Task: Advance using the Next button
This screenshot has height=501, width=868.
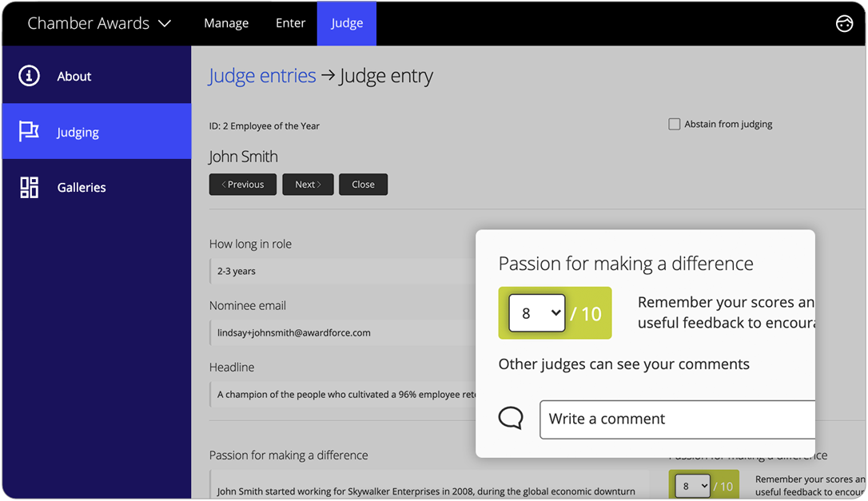Action: tap(308, 184)
